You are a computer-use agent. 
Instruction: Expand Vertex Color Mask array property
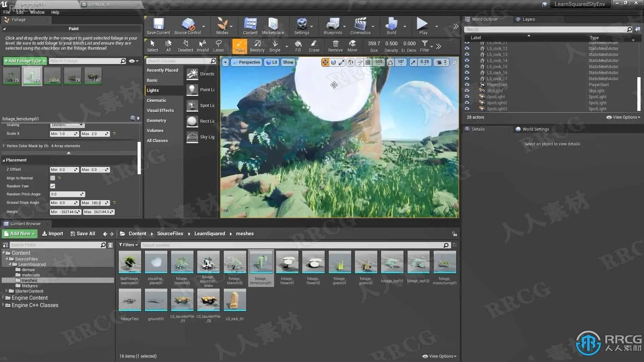click(4, 146)
